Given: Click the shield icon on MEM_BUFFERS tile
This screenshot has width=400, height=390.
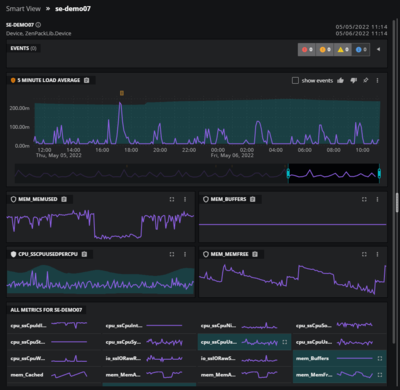Looking at the screenshot, I should [x=206, y=199].
